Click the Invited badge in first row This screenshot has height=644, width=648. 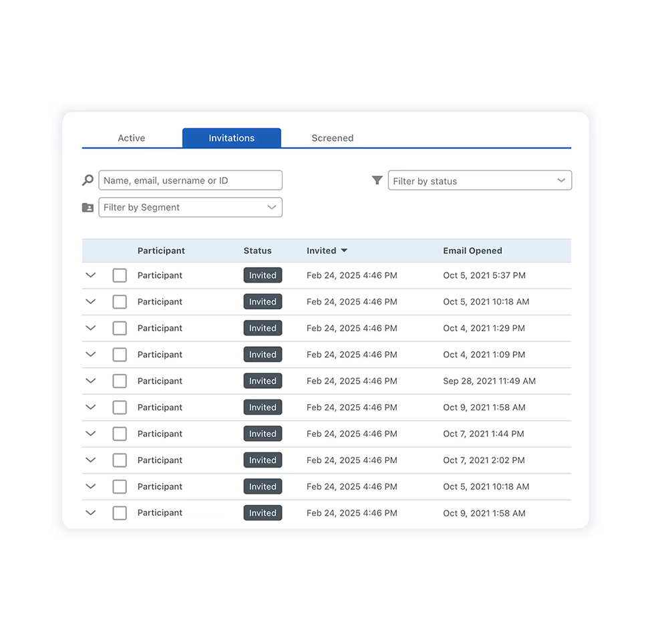(x=263, y=275)
